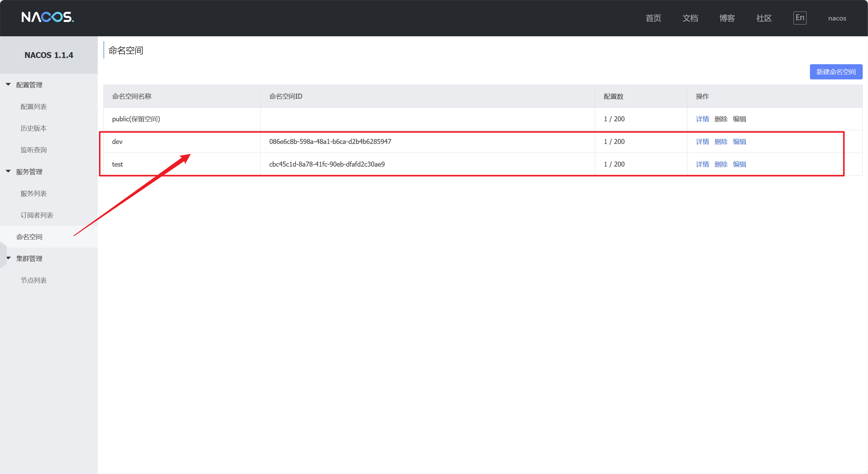
Task: Click the 配置管理 section label
Action: click(29, 85)
